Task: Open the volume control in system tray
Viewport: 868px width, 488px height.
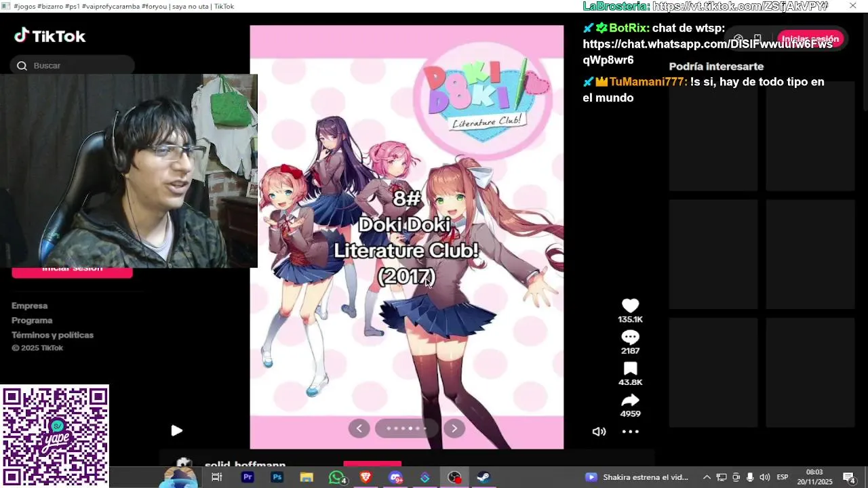Action: pyautogui.click(x=765, y=477)
